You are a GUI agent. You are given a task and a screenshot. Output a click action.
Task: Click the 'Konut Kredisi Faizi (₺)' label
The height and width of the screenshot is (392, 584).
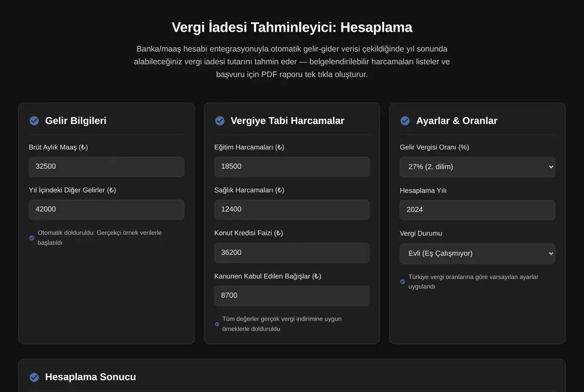pyautogui.click(x=249, y=233)
